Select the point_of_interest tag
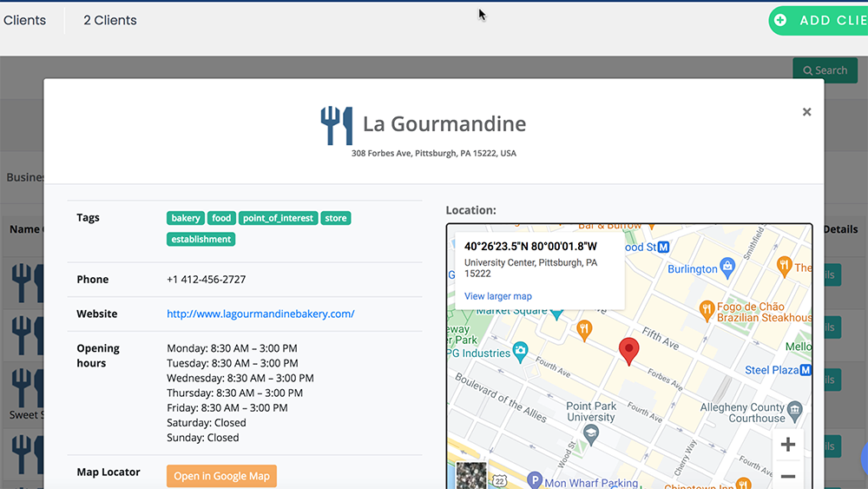Screen dimensions: 868x489 tap(278, 218)
